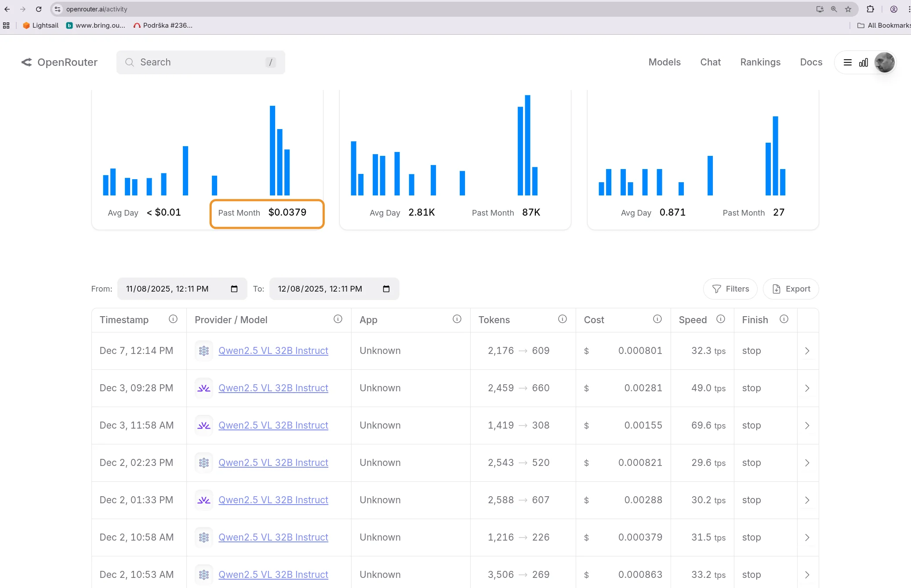Click the activity bar chart icon
911x588 pixels.
[863, 62]
